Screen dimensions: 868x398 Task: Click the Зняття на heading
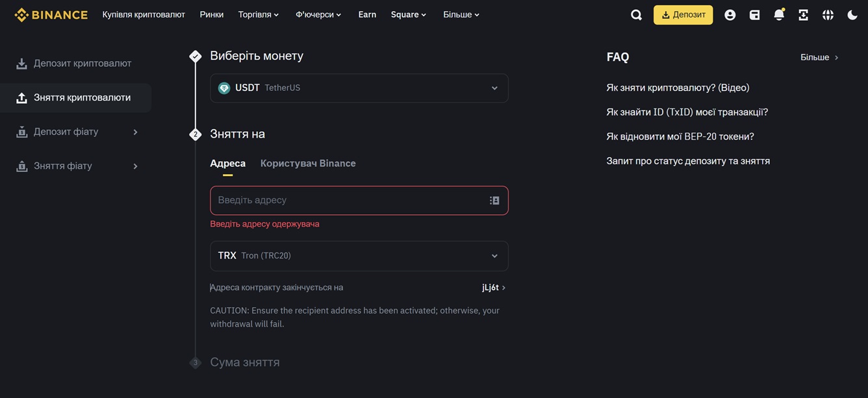(x=237, y=134)
